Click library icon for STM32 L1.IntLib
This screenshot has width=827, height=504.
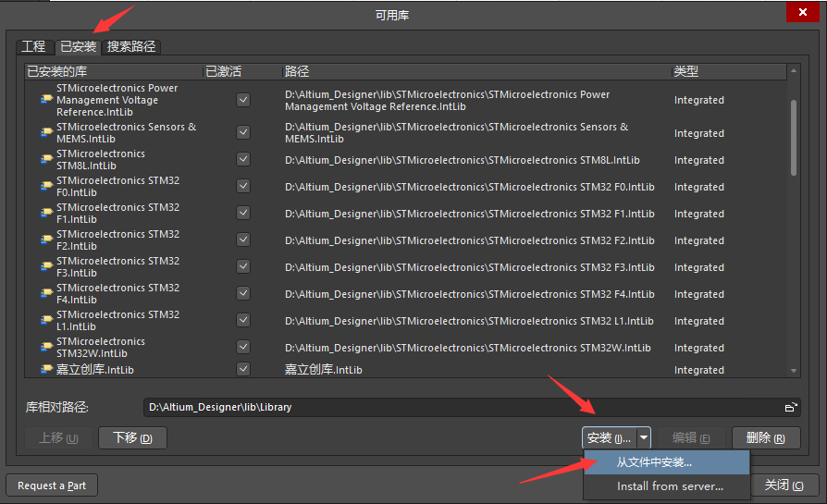[47, 321]
